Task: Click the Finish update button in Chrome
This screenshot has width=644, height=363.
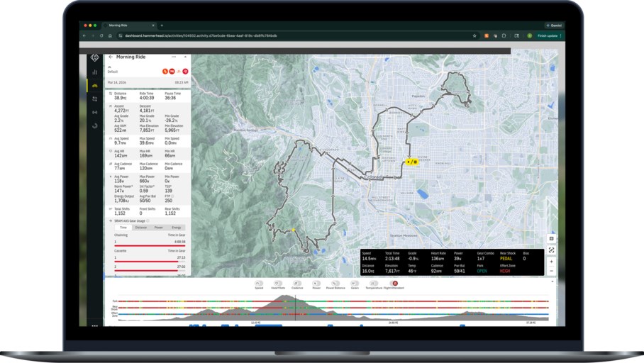Action: click(546, 35)
